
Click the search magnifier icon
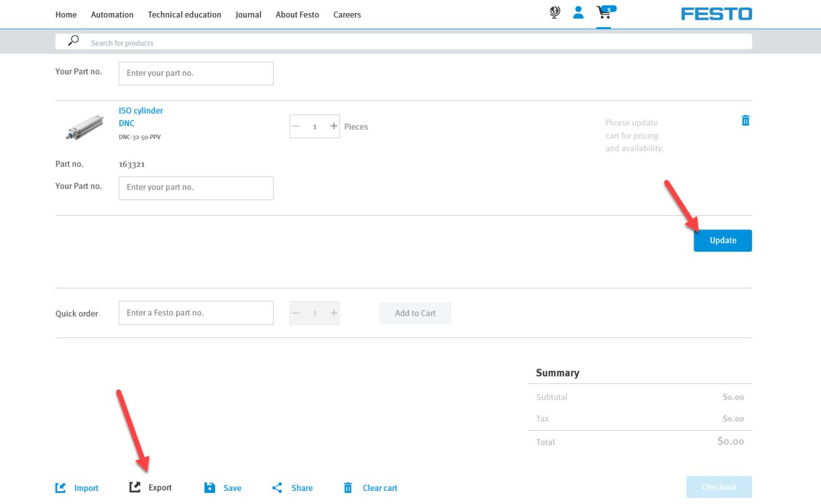(x=73, y=41)
